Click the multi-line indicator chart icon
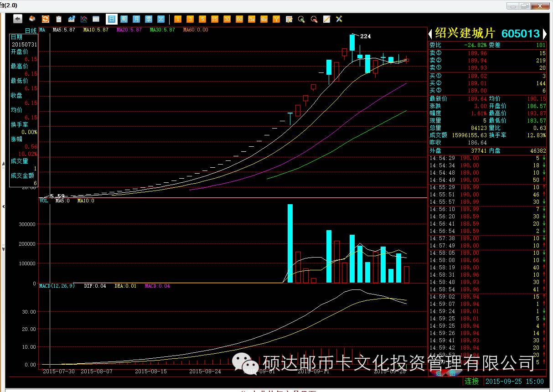 tap(84, 19)
